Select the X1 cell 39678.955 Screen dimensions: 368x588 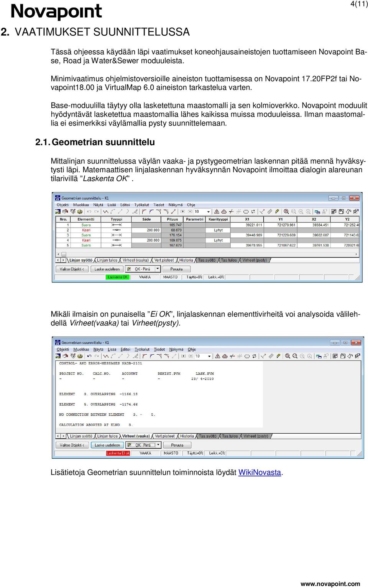247,245
